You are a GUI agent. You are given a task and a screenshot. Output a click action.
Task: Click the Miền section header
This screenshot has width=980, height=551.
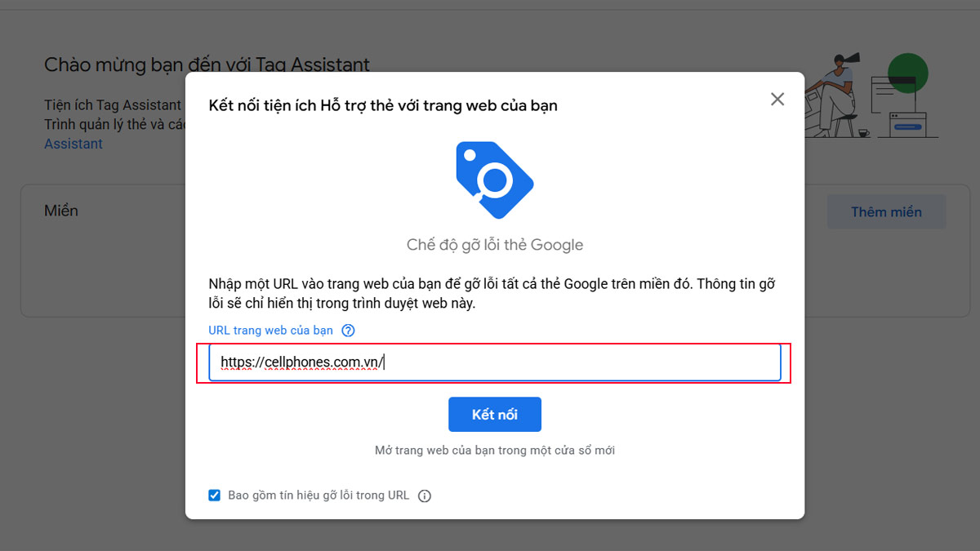61,211
